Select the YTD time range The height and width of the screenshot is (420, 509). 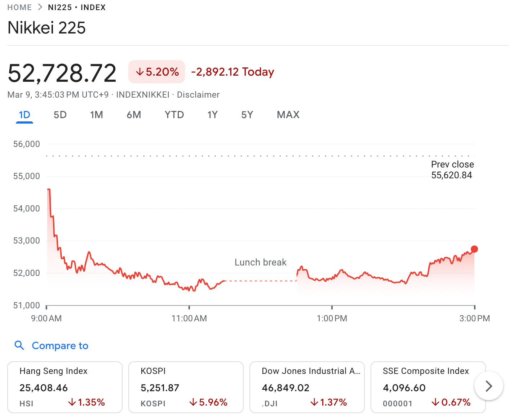(x=174, y=115)
